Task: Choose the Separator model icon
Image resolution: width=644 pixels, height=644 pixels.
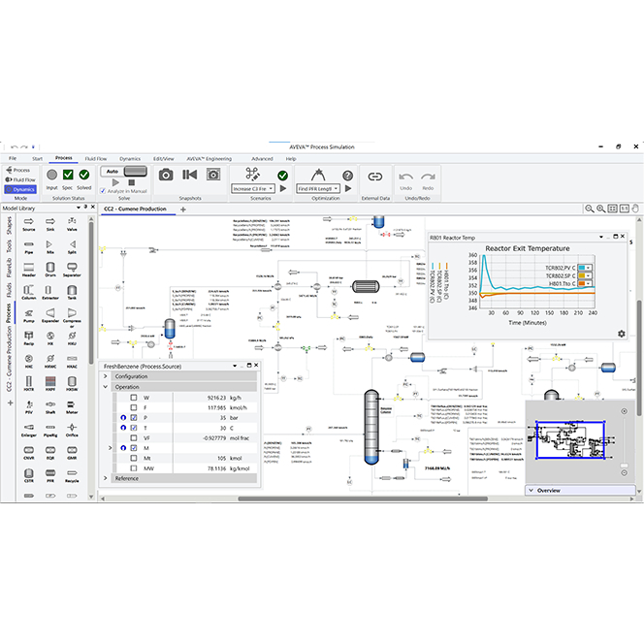Action: point(72,268)
